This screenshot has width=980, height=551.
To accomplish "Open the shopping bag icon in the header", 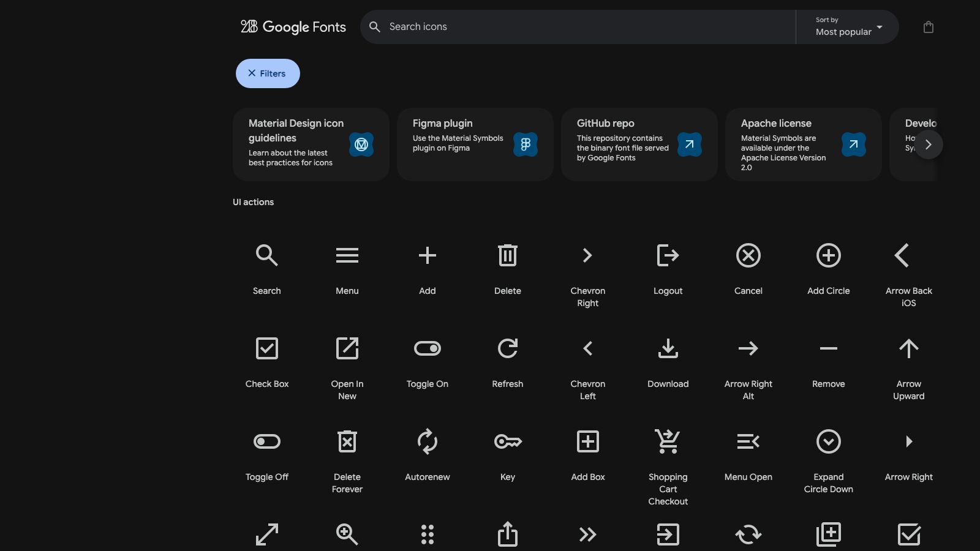I will point(929,27).
